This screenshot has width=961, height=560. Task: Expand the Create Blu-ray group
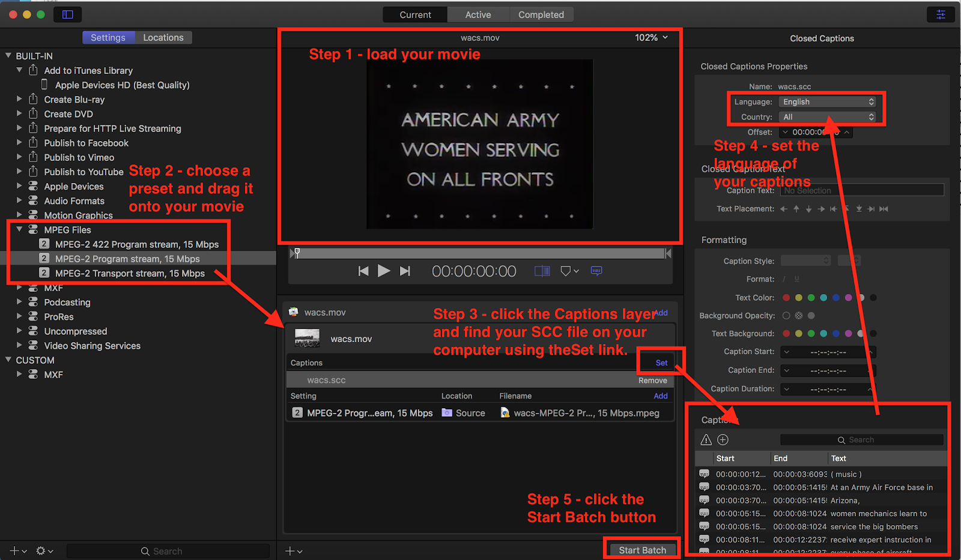coord(19,99)
